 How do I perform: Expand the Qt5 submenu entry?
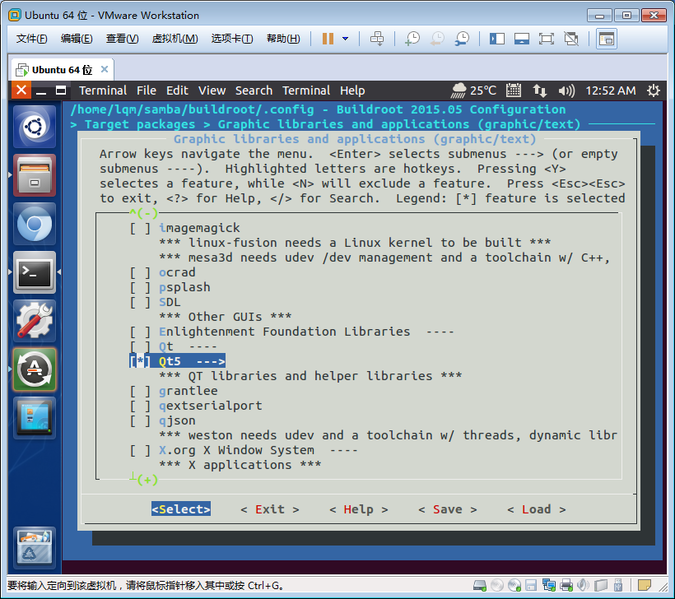(x=191, y=361)
